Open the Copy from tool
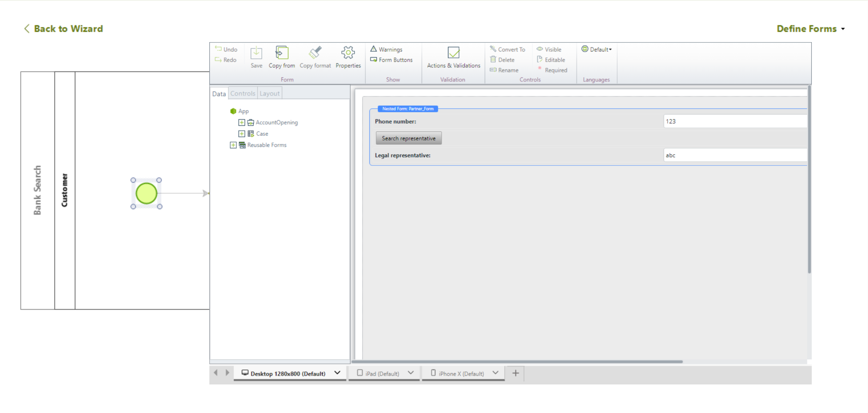The height and width of the screenshot is (413, 868). (282, 53)
